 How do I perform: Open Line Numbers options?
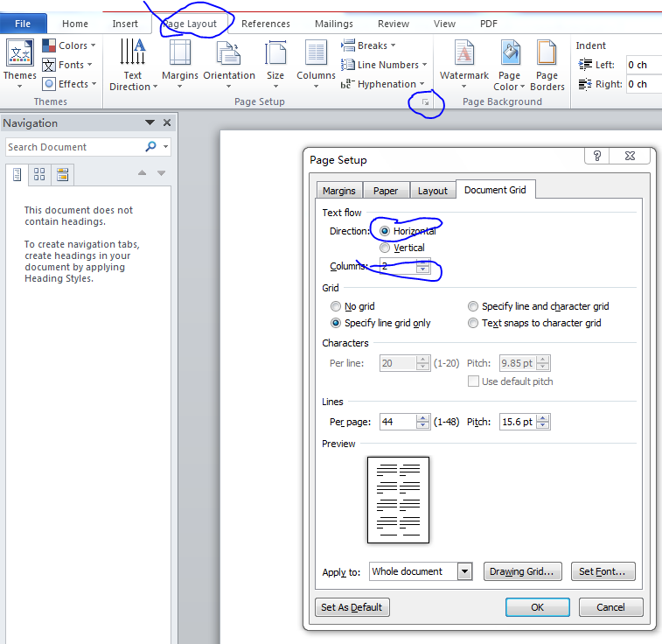point(384,65)
